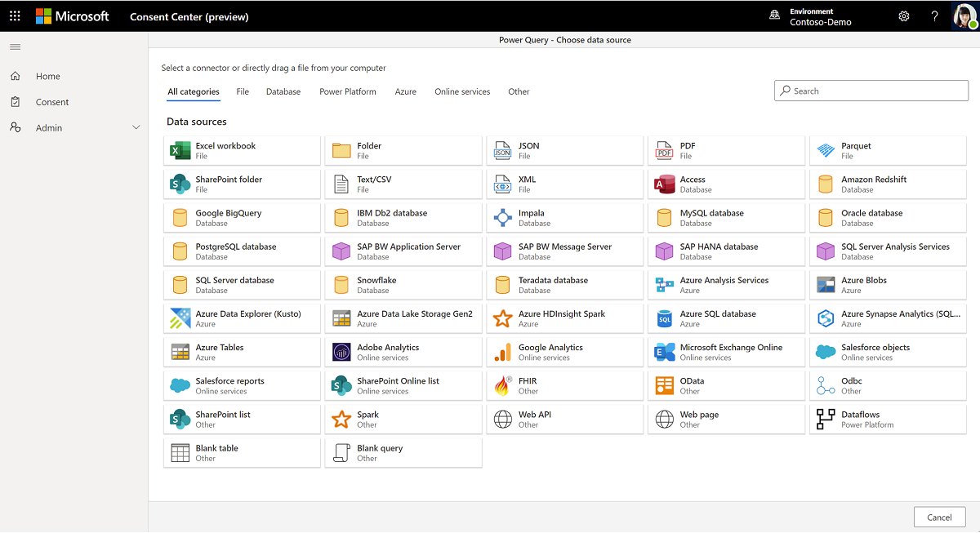Select the Amazon Redshift connector
The width and height of the screenshot is (980, 533).
point(888,184)
